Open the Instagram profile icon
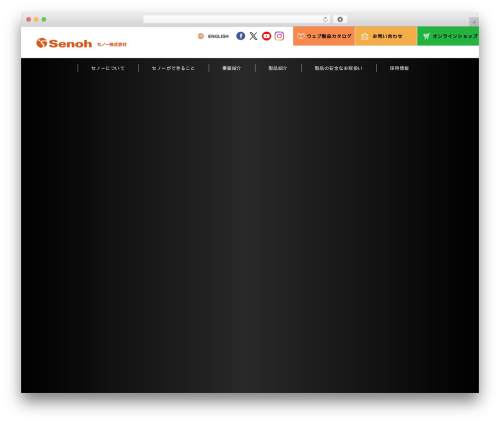This screenshot has width=500, height=423. (x=279, y=36)
